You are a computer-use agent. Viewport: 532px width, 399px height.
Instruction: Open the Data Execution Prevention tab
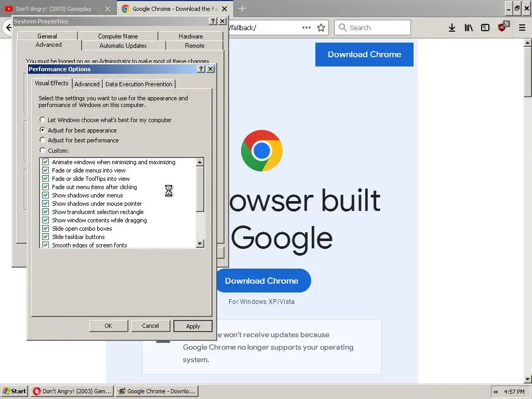coord(139,84)
